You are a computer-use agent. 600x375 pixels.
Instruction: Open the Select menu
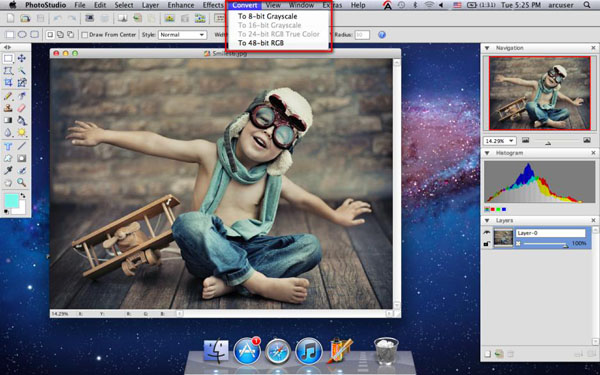(x=123, y=5)
